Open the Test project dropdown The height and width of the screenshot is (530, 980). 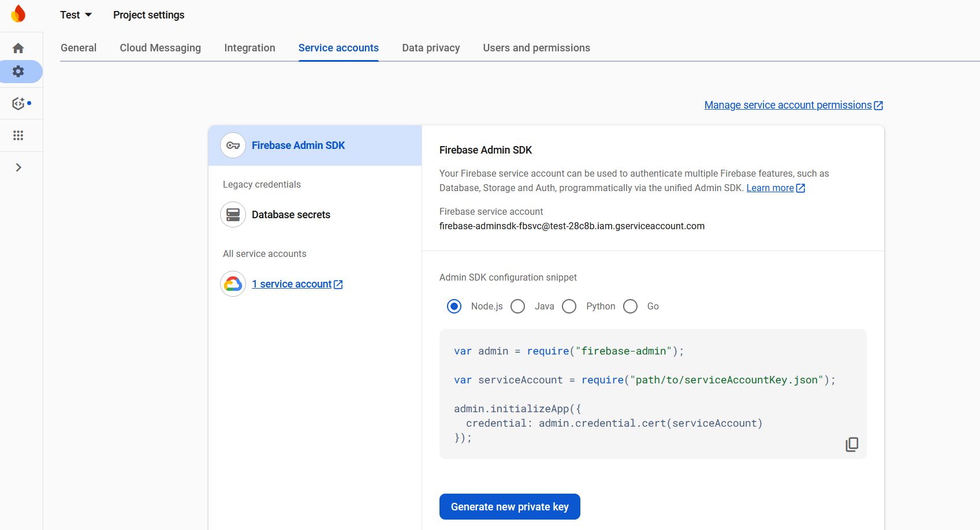76,15
